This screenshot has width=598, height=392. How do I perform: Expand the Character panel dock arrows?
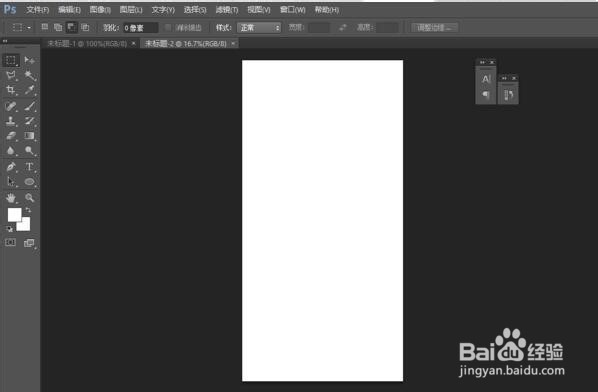[x=482, y=62]
